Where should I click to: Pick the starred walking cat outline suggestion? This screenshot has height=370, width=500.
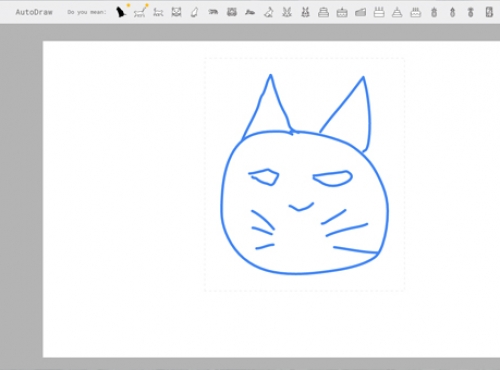tap(140, 13)
